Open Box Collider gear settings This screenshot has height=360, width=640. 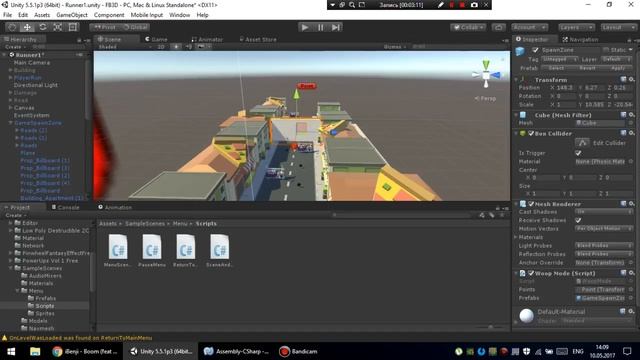[x=631, y=133]
